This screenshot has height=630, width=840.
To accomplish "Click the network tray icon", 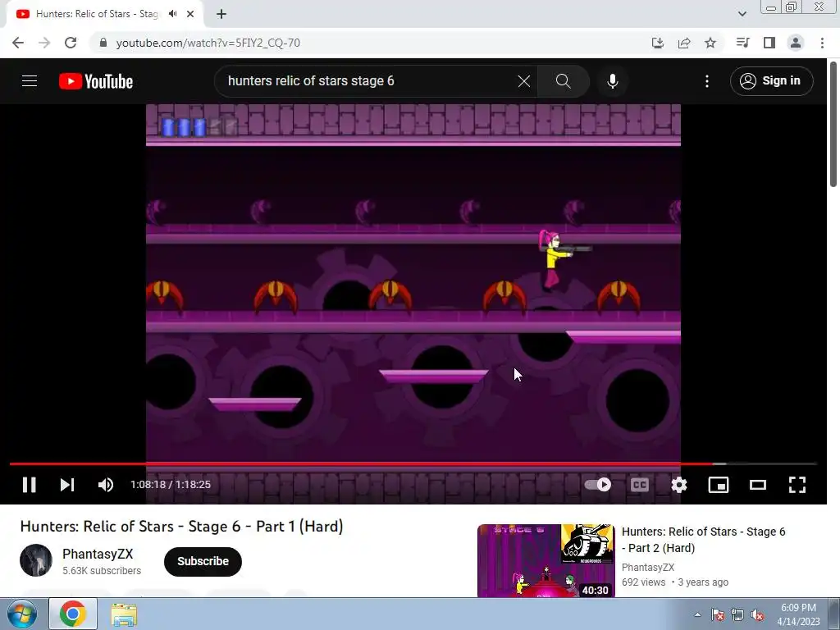I will click(x=737, y=614).
